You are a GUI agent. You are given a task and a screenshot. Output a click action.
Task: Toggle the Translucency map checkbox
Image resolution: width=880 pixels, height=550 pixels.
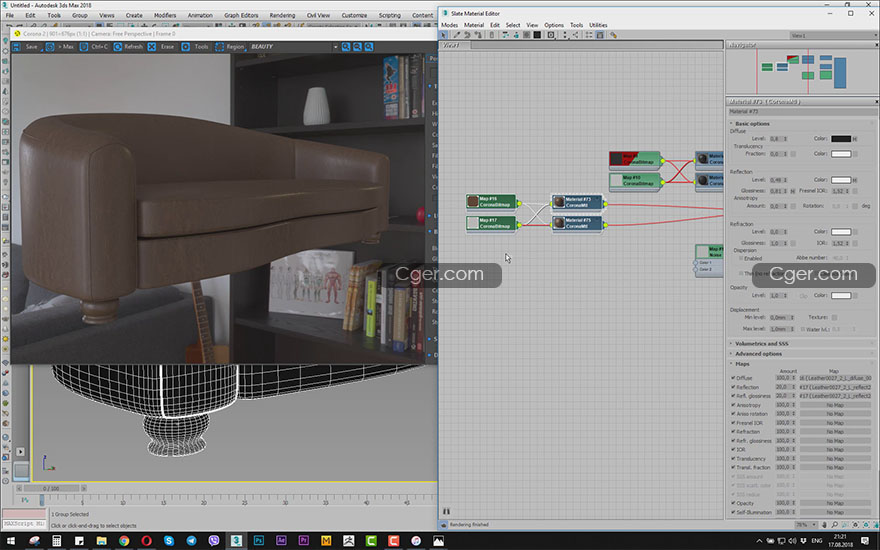coord(733,459)
